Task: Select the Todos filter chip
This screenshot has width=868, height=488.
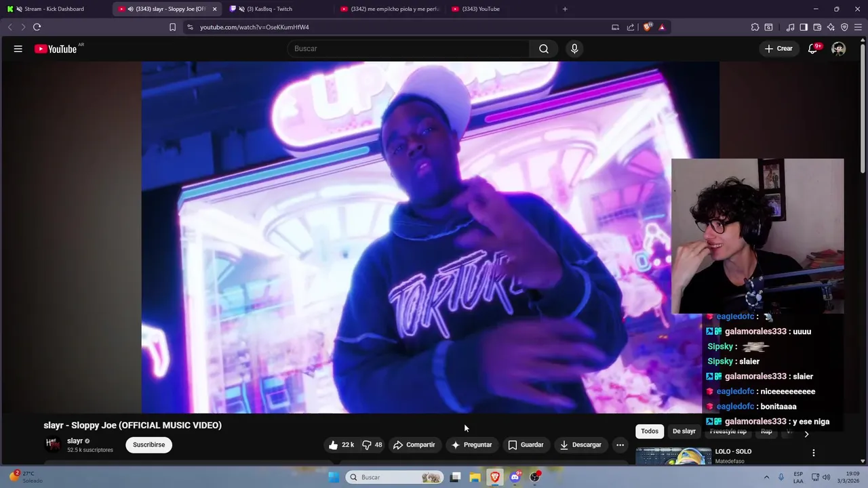Action: [650, 431]
